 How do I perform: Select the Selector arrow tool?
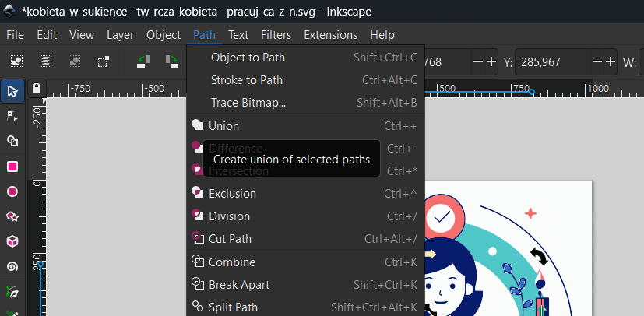(x=12, y=91)
